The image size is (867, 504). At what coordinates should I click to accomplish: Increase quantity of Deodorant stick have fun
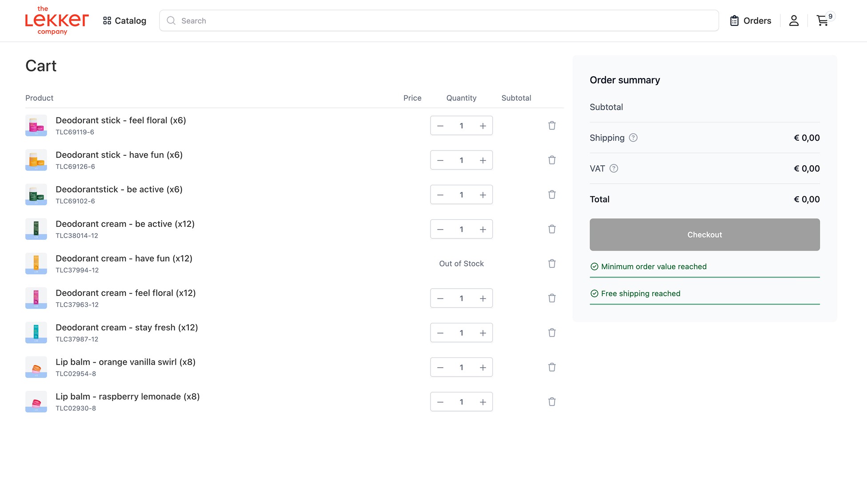[x=483, y=160]
